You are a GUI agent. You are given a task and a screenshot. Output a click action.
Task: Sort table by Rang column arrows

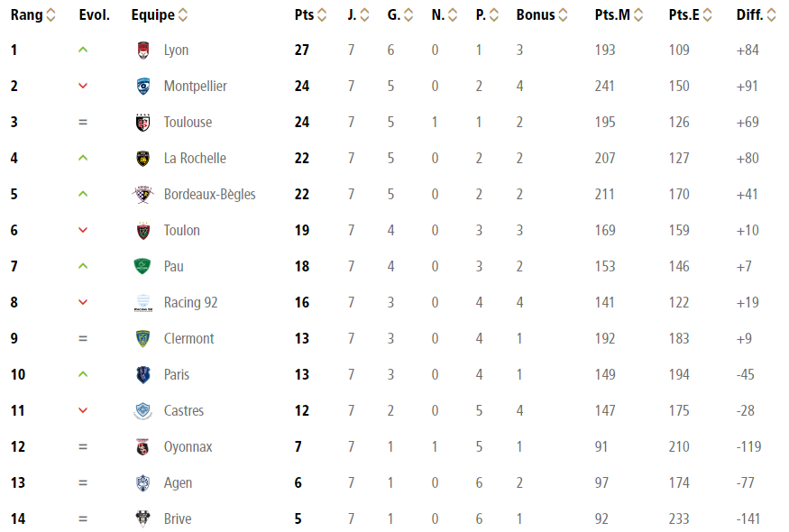(x=50, y=15)
